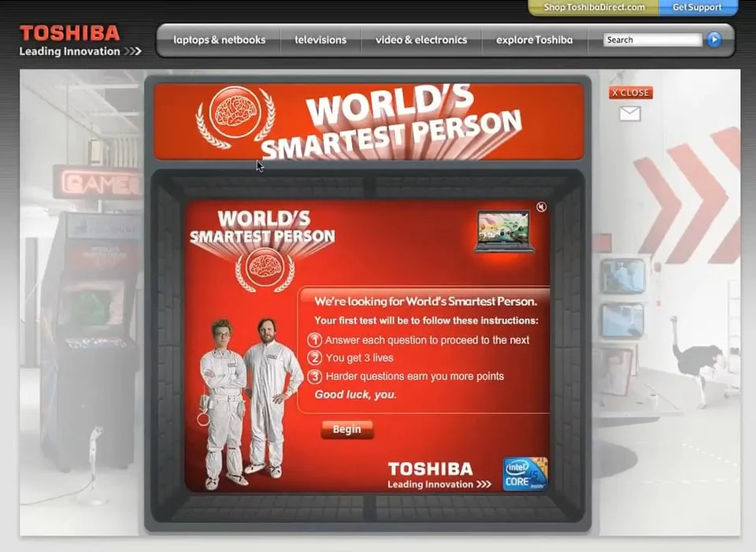Click the two men in white jumpsuits
The height and width of the screenshot is (552, 756).
click(x=250, y=403)
